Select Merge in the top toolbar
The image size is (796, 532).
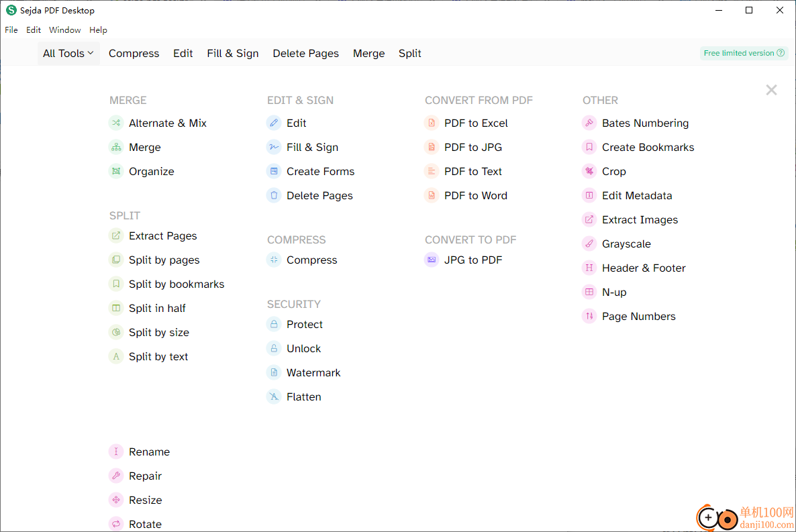tap(368, 53)
